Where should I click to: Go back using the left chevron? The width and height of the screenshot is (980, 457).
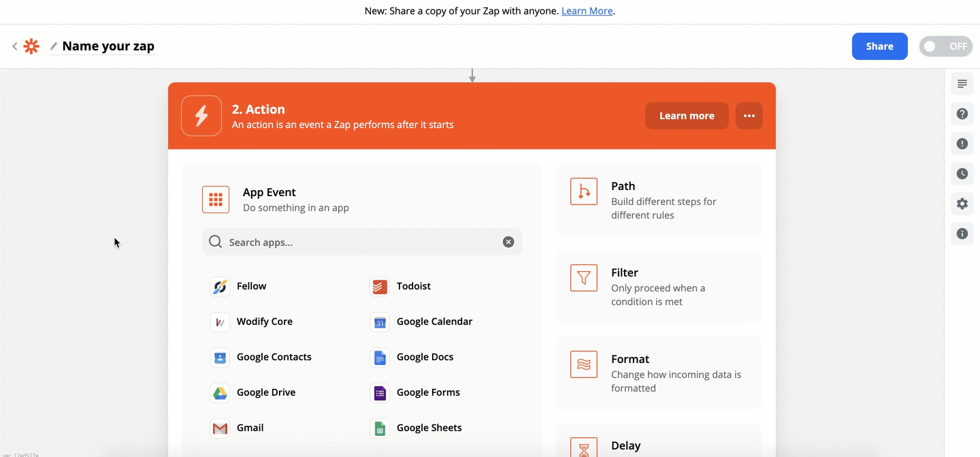click(15, 46)
